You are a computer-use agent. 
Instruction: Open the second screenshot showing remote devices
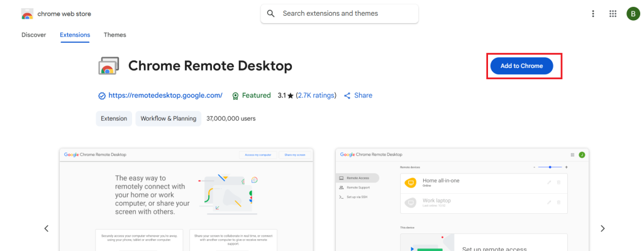tap(462, 199)
